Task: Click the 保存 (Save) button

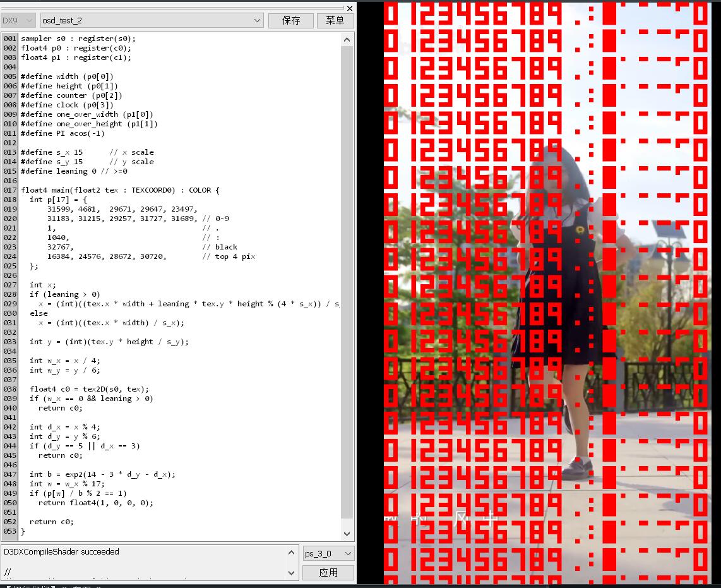Action: pos(291,20)
